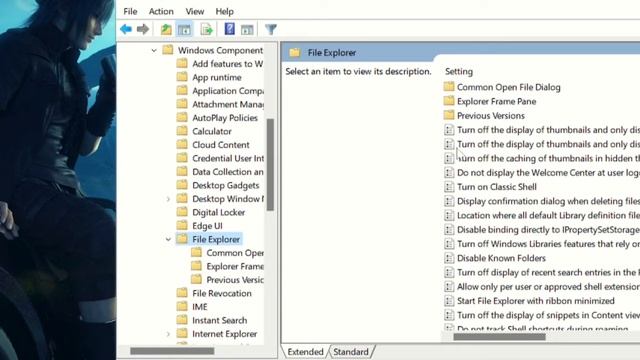The height and width of the screenshot is (360, 640).
Task: Collapse the File Explorer tree node
Action: coord(168,240)
